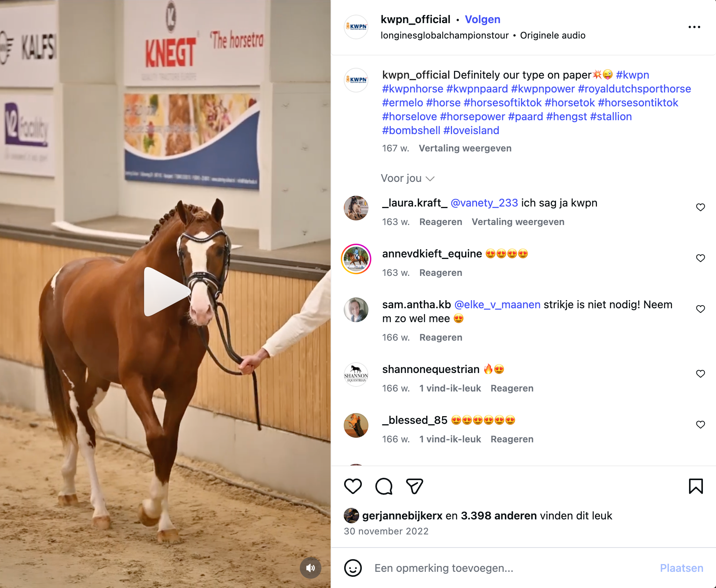Save post with bookmark icon
The width and height of the screenshot is (716, 588).
point(696,486)
